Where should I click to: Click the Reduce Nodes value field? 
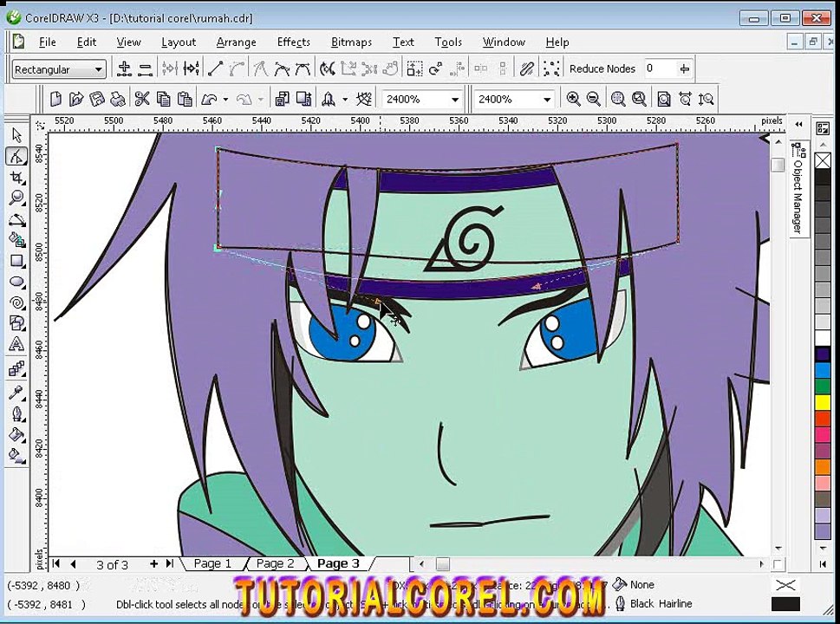tap(661, 68)
